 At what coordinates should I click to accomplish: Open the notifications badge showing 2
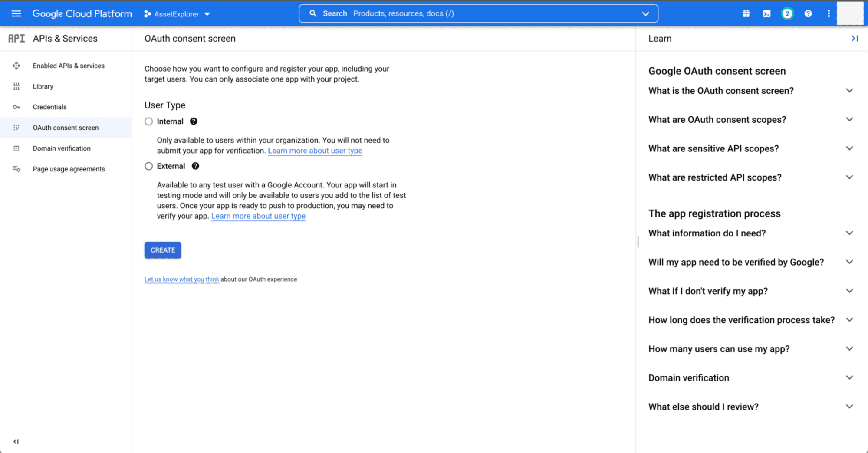(x=787, y=13)
